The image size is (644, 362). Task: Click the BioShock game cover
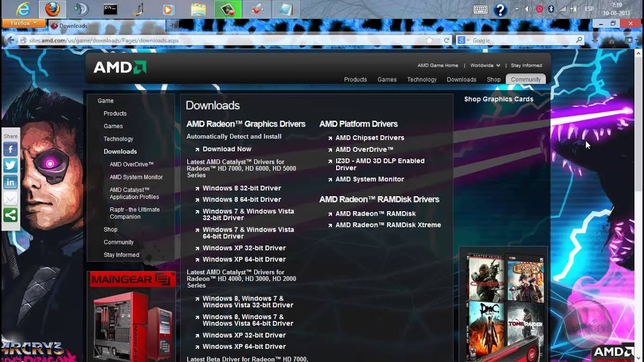[x=525, y=278]
